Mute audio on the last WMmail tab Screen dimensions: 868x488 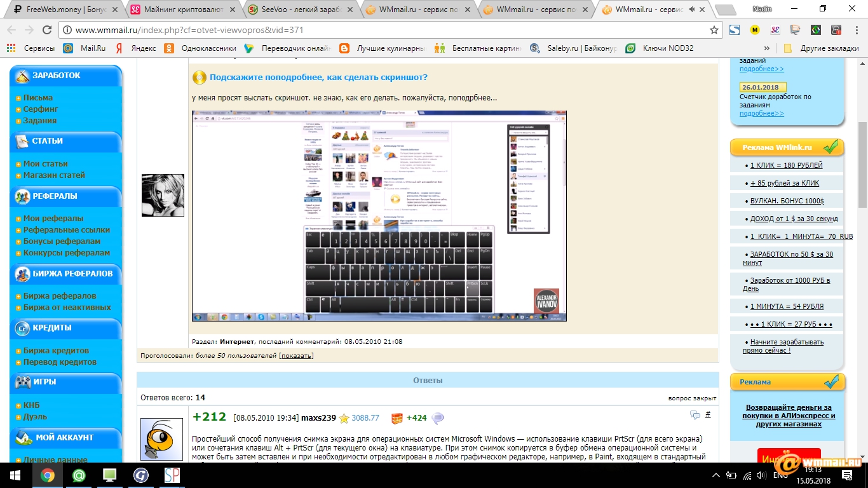pos(691,10)
